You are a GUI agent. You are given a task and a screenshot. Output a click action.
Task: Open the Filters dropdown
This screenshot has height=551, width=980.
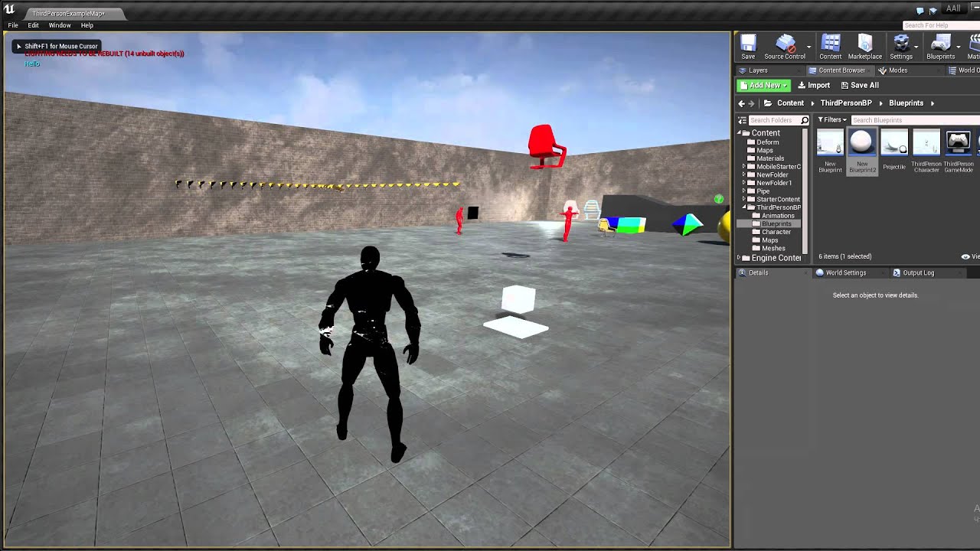click(x=832, y=120)
